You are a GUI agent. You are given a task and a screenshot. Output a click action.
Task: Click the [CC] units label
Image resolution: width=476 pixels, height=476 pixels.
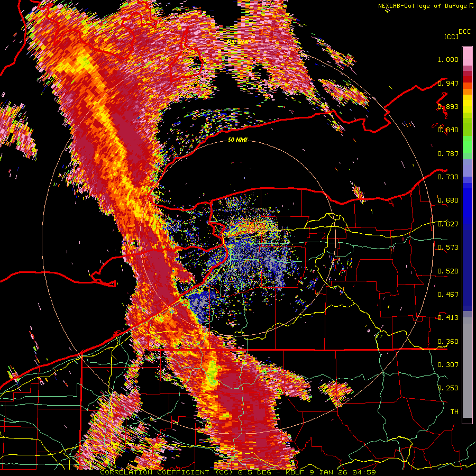coord(452,36)
